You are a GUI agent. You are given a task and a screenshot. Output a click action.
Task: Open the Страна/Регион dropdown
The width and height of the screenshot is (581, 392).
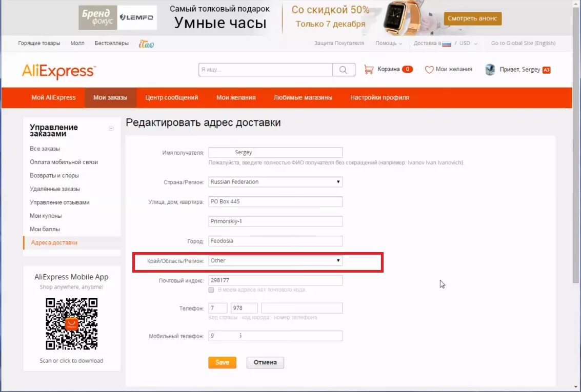pyautogui.click(x=275, y=182)
